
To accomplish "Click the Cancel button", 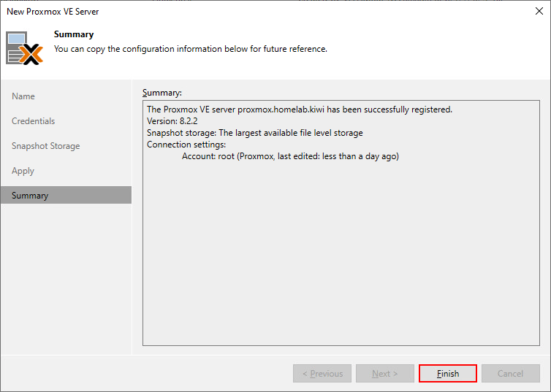I will click(510, 374).
